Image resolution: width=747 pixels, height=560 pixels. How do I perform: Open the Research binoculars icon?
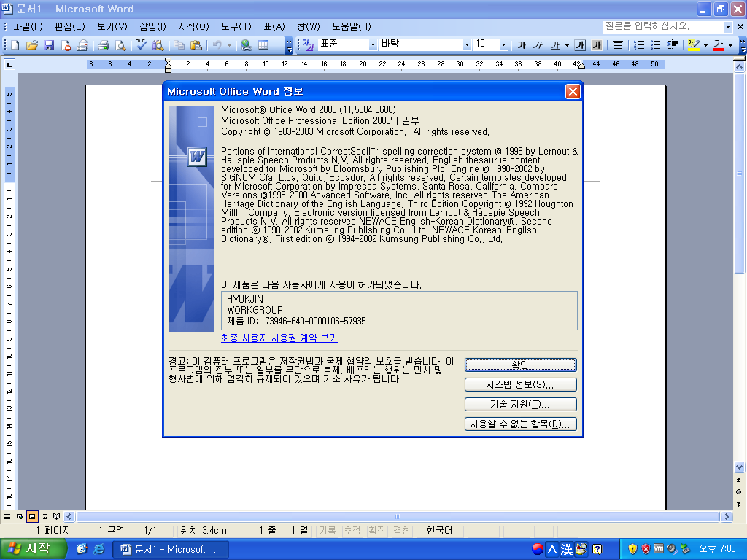158,45
